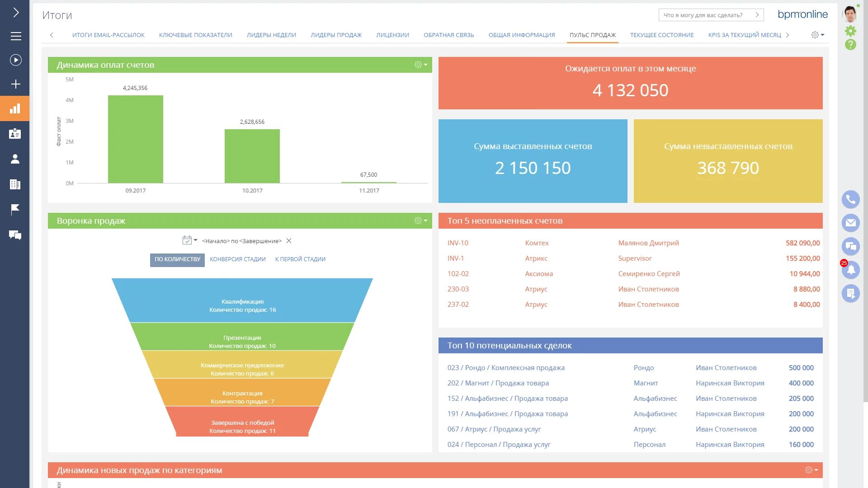Switch funnel to К ПЕРВОЙ СТАДИИ view
The width and height of the screenshot is (868, 488).
pos(300,259)
